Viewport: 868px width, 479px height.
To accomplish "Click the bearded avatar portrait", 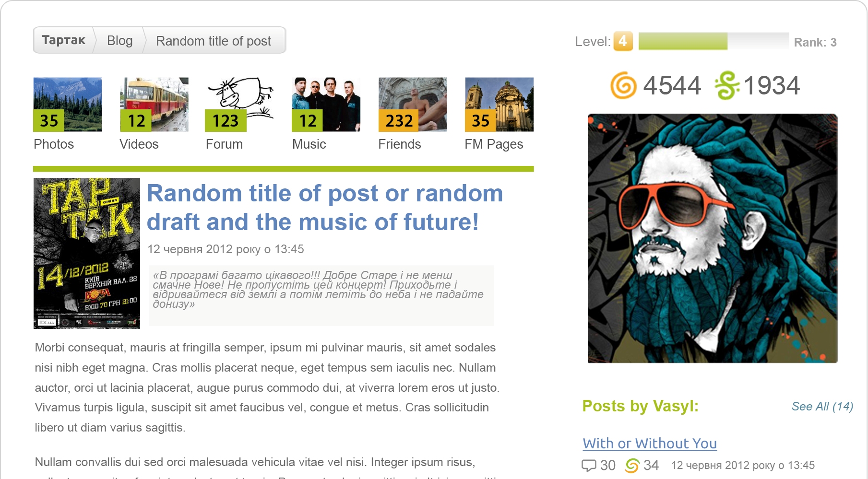I will 713,238.
